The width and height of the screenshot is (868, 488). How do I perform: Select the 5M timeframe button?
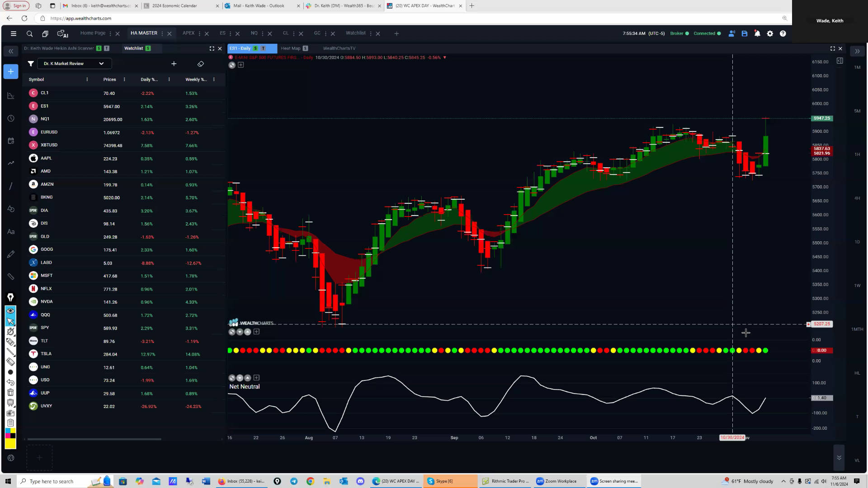pyautogui.click(x=857, y=111)
